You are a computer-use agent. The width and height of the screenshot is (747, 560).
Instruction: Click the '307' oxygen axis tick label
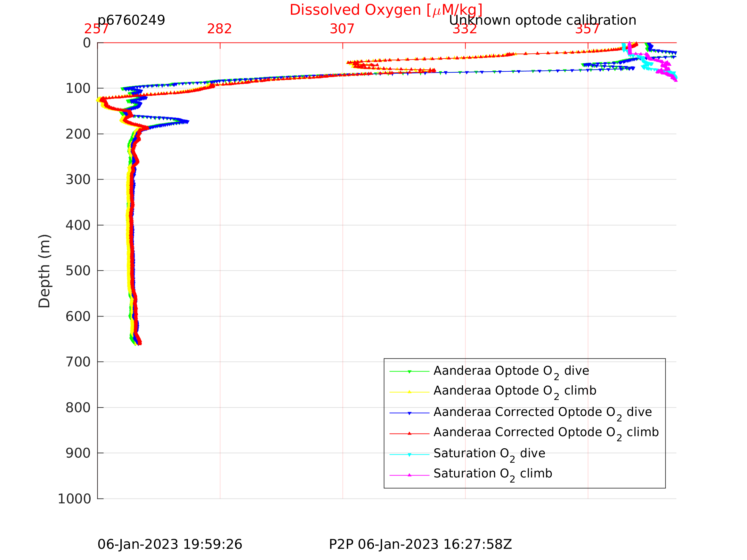point(342,29)
